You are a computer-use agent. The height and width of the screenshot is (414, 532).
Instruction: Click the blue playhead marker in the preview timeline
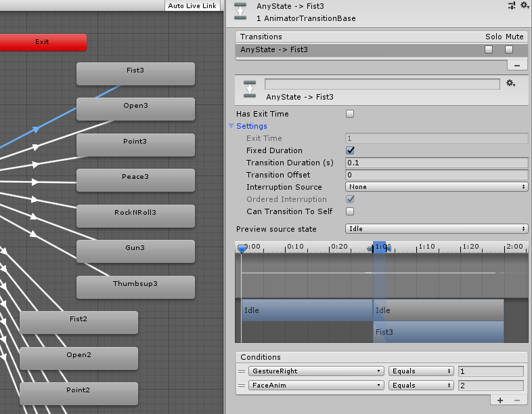(x=242, y=249)
